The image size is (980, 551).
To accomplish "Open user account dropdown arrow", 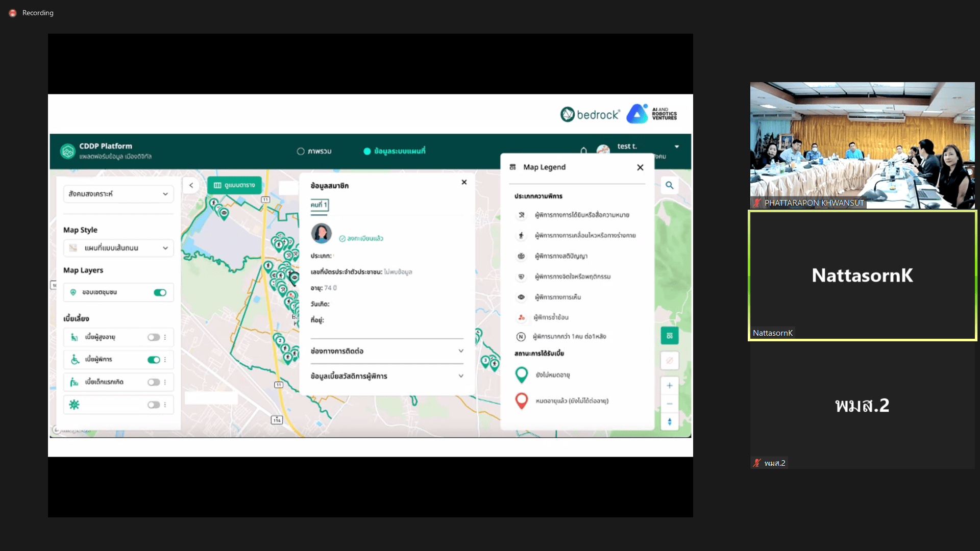I will pos(677,146).
